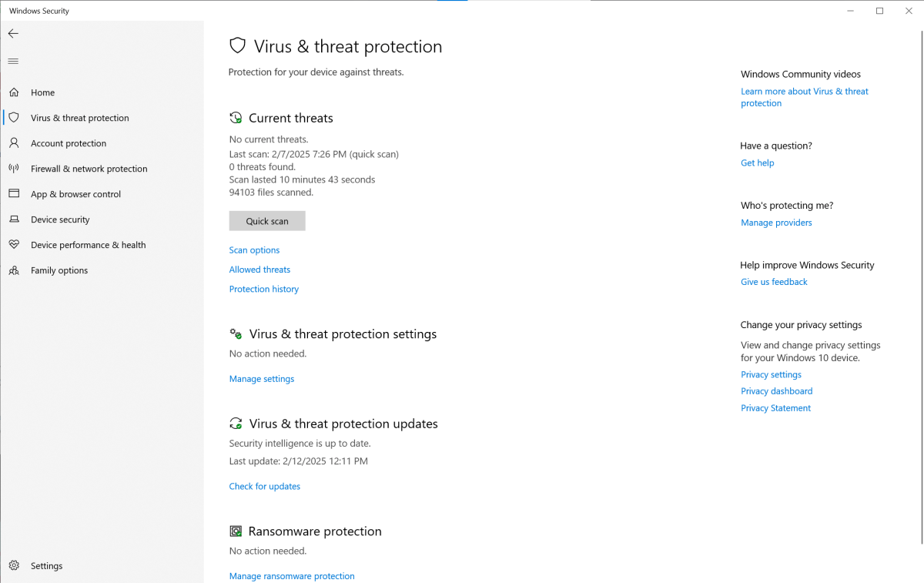
Task: Toggle the hamburger navigation menu icon
Action: (x=13, y=62)
